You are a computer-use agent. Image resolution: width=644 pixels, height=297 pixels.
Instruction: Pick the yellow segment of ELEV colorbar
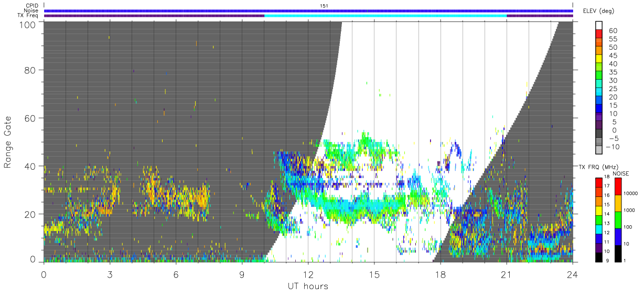point(599,59)
